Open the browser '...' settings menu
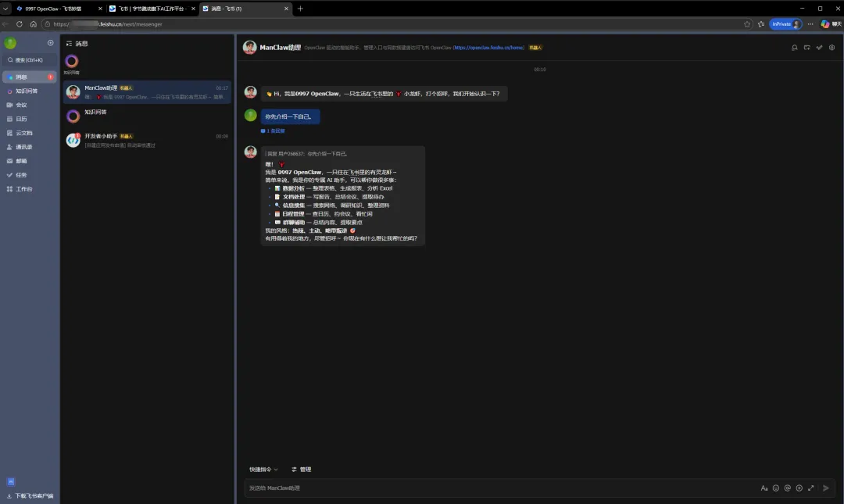This screenshot has height=504, width=844. [x=810, y=24]
